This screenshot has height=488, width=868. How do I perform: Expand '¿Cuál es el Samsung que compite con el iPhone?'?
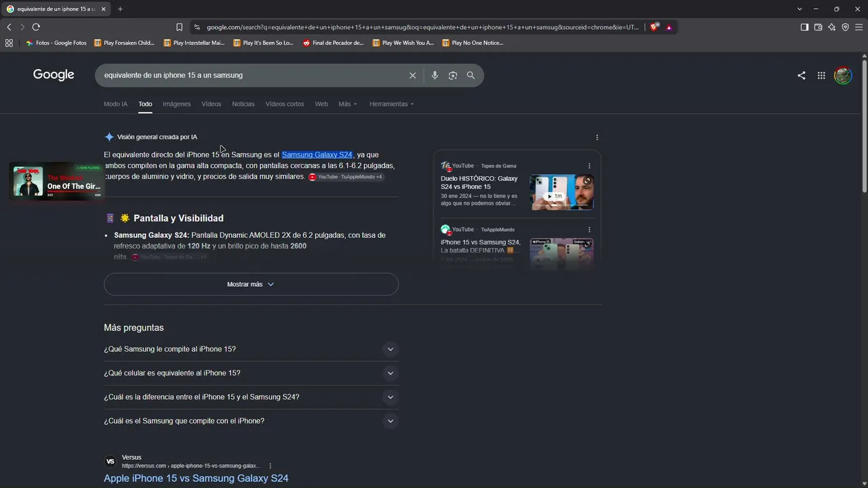tap(251, 421)
